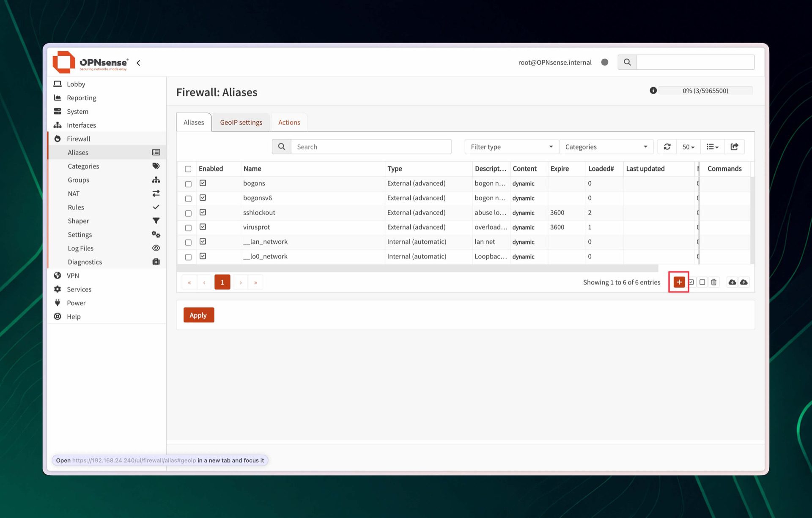Screen dimensions: 812x518
Task: Click the aliases Search input field
Action: click(371, 147)
